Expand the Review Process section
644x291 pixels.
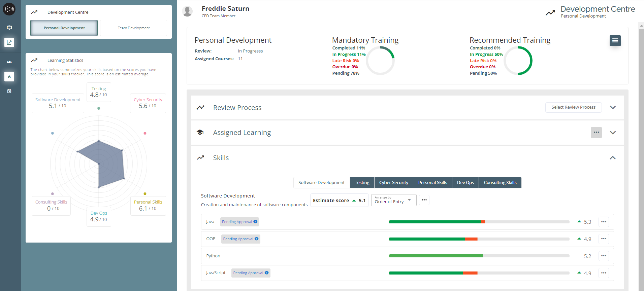(613, 108)
